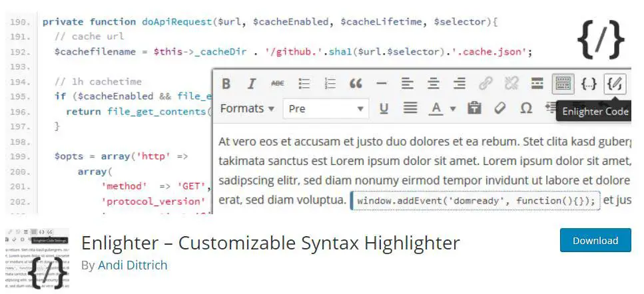Click the "$opts = array('http' =>" line
This screenshot has width=644, height=294.
coord(121,156)
